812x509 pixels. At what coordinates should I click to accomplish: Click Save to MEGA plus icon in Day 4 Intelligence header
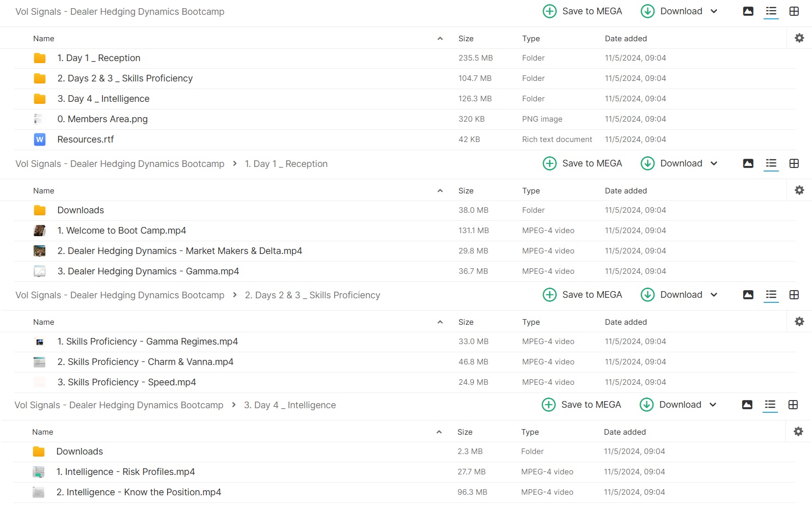point(549,405)
